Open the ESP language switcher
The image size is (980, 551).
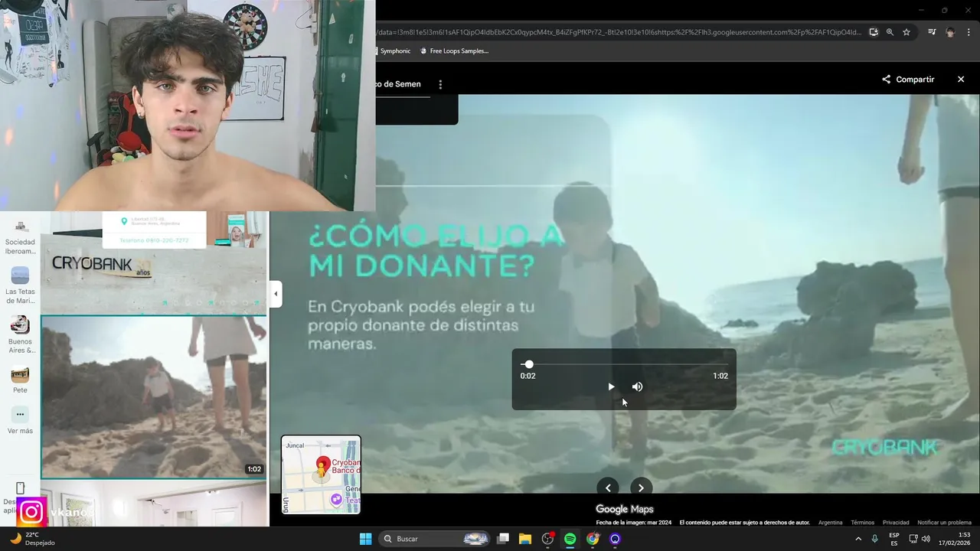894,539
